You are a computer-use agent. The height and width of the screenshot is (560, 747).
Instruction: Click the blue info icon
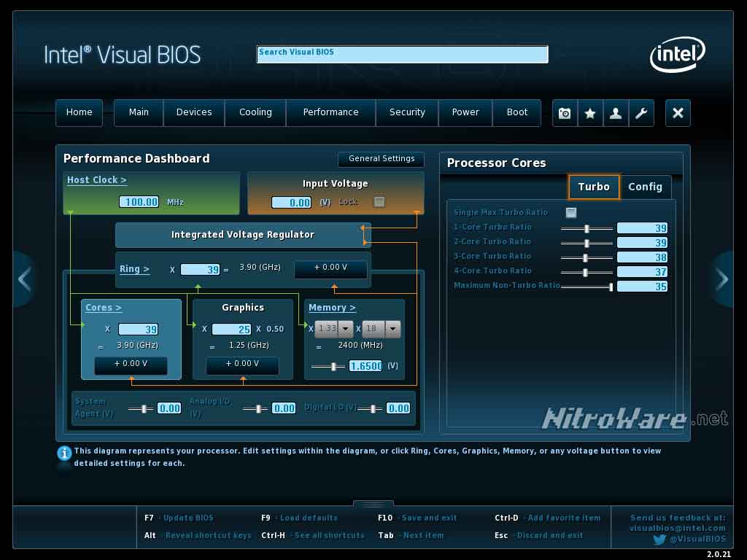click(x=64, y=453)
